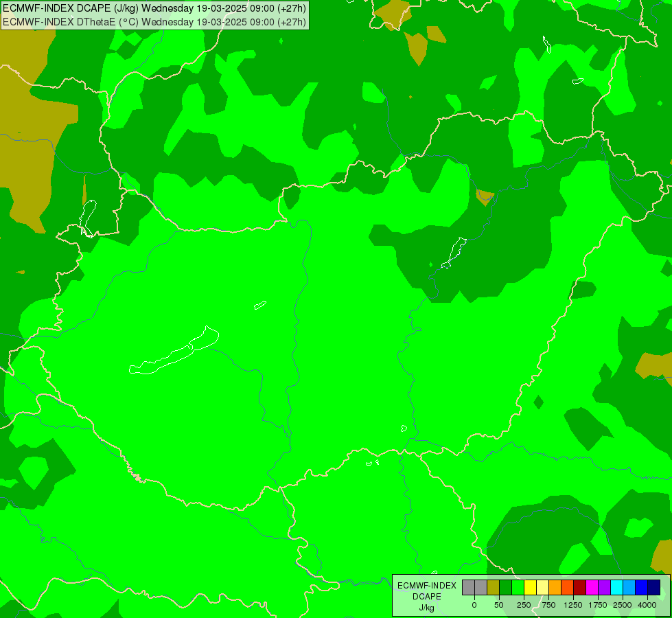The image size is (672, 618).
Task: Click the bright green legend swatch
Action: tap(518, 588)
